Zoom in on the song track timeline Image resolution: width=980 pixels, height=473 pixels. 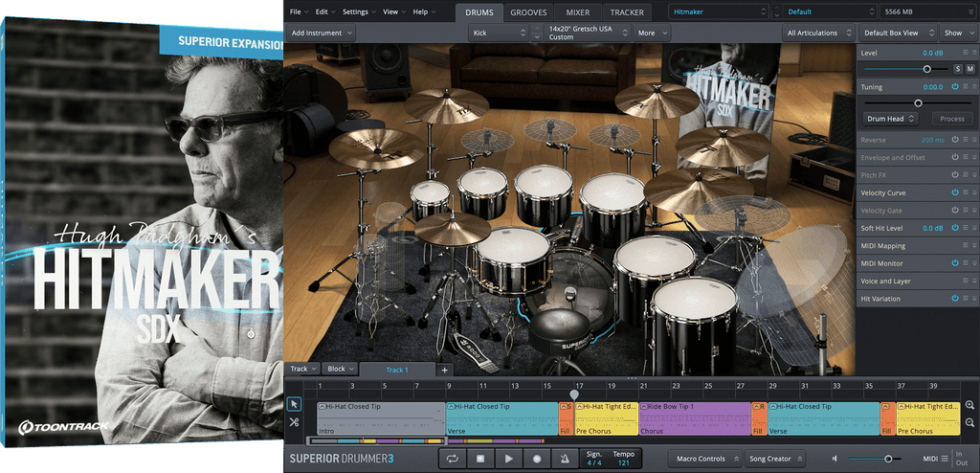point(969,405)
